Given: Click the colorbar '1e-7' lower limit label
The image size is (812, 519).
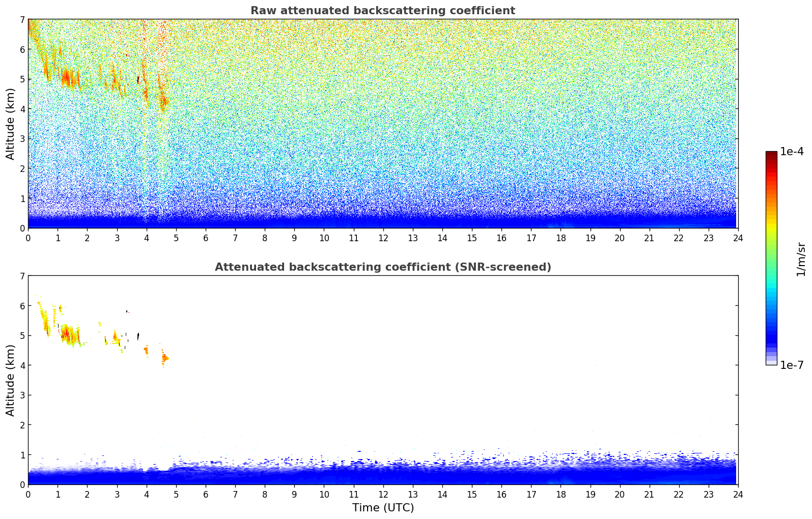Looking at the screenshot, I should pos(792,365).
